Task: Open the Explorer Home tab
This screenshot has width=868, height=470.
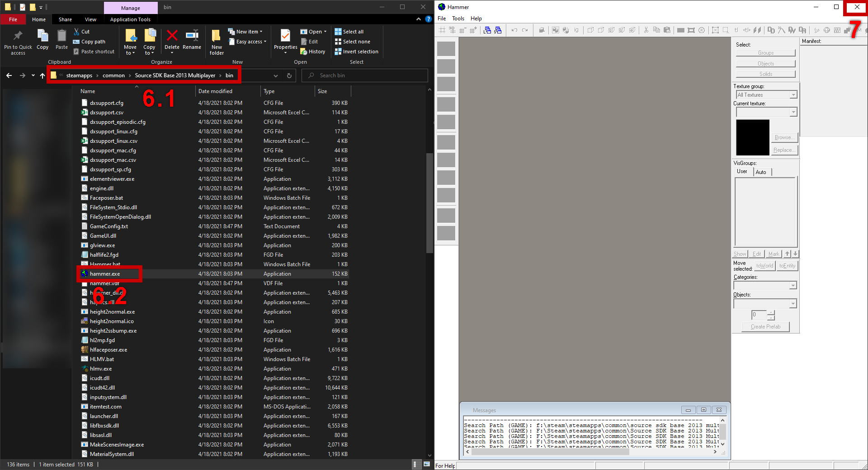Action: coord(39,19)
